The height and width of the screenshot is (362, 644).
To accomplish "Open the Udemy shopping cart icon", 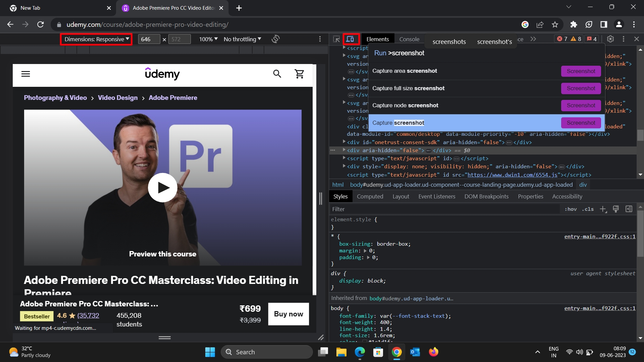I will coord(300,74).
